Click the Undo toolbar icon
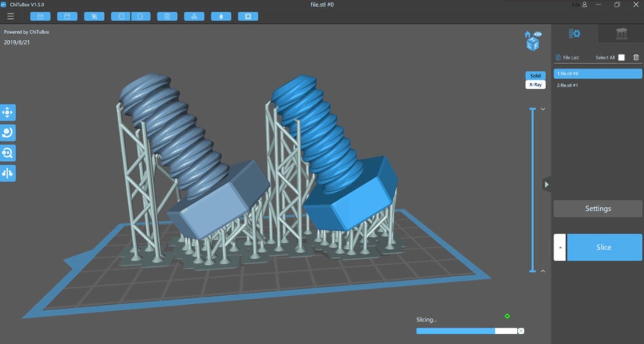This screenshot has height=344, width=644. point(121,16)
